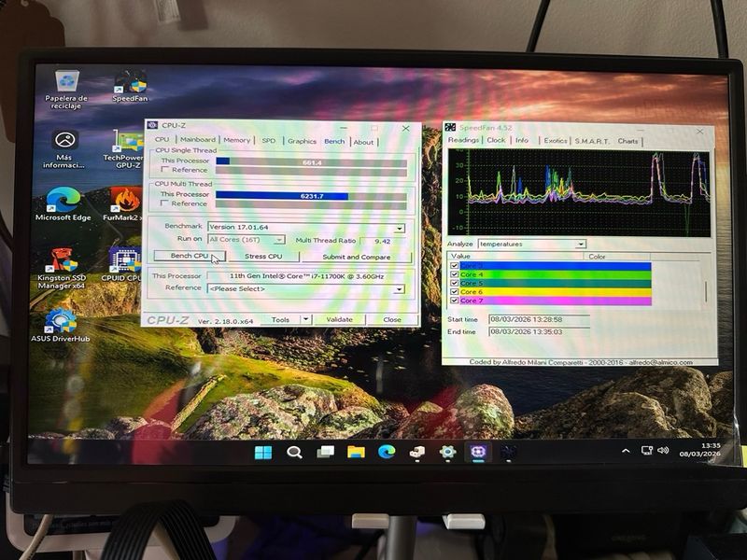Click the CPU-Z Tools button

tap(281, 319)
